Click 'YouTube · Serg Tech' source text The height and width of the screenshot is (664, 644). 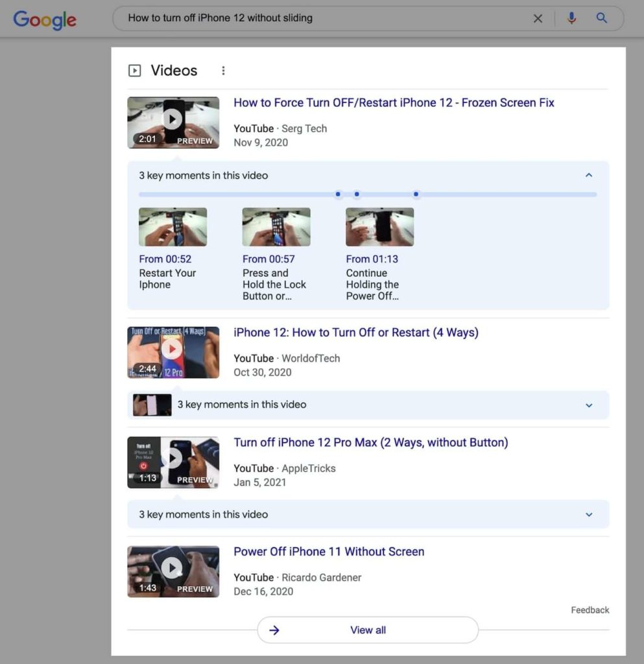280,129
